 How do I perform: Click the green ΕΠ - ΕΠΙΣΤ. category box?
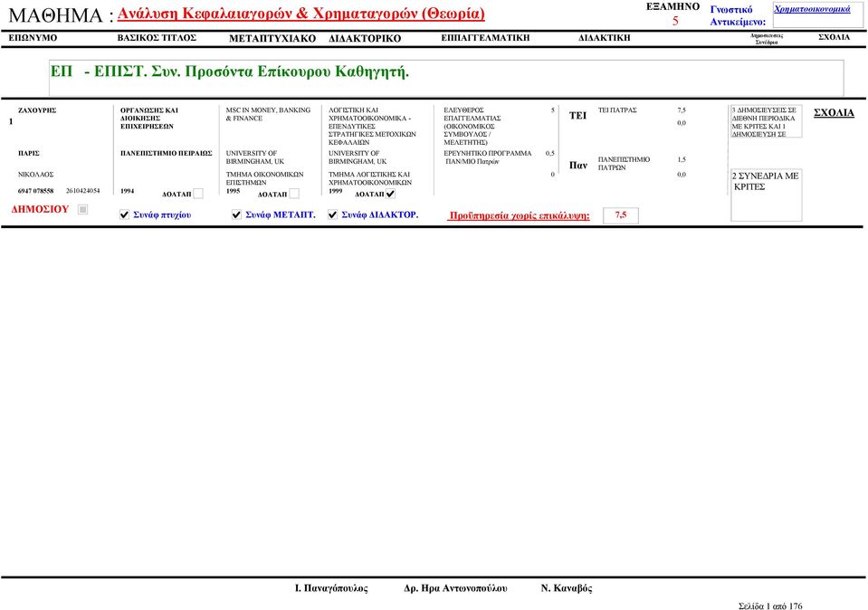tap(446, 78)
